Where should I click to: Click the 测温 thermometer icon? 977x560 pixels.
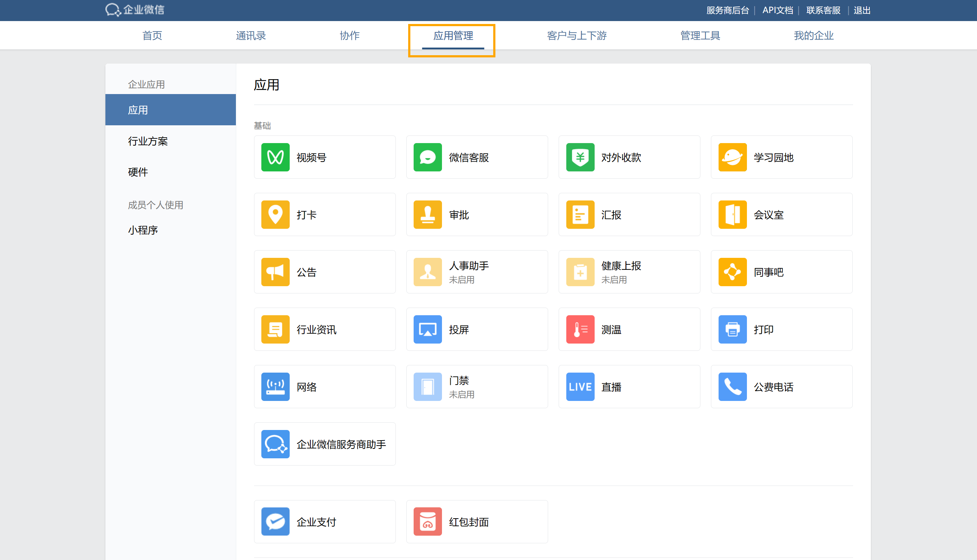click(x=580, y=329)
